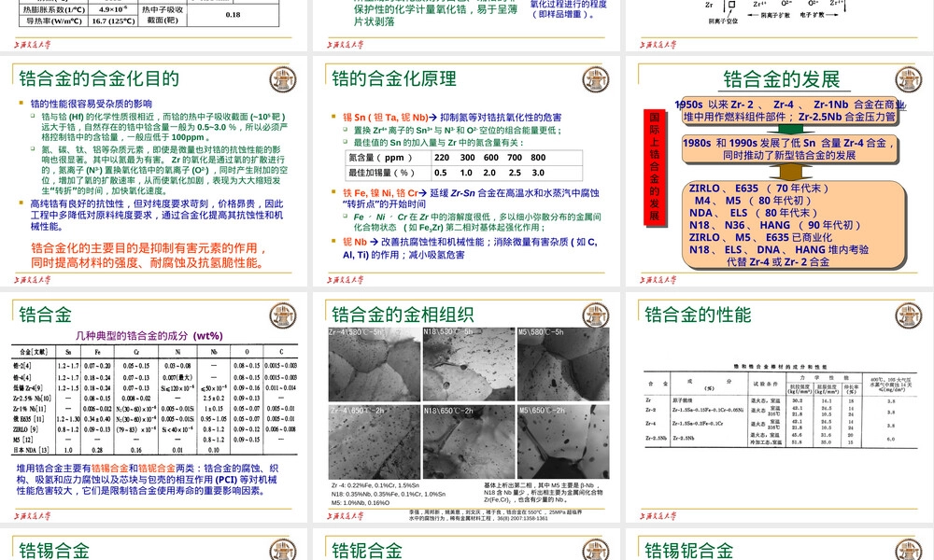Viewport: 934px width, 560px height.
Task: Click 上海交通大学 footer logo under 锆合金的性能 slide
Action: coord(658,516)
